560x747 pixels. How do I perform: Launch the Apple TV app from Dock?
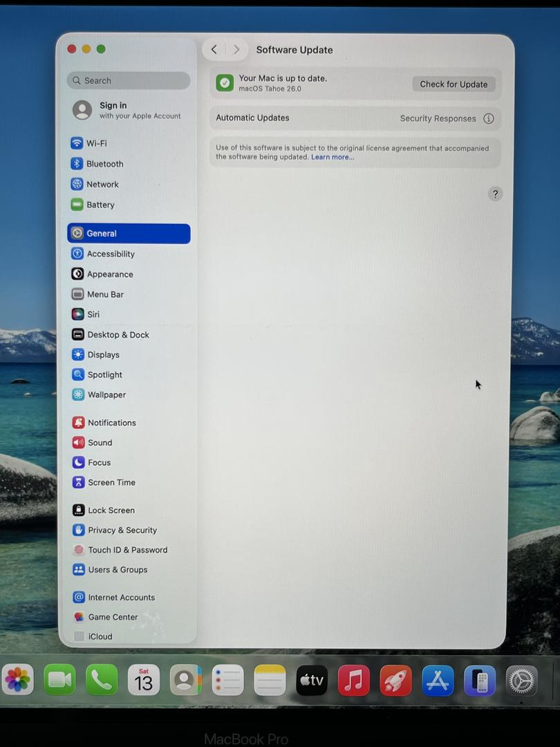click(312, 681)
